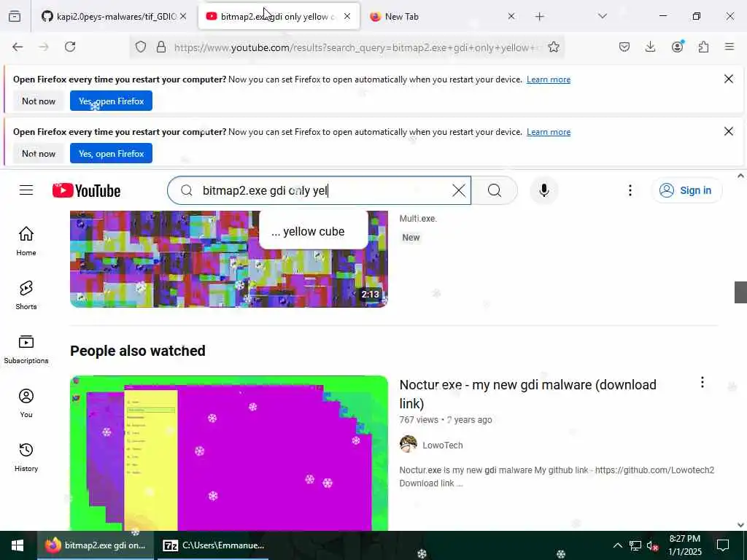Open the Firefox account icon
747x560 pixels.
(677, 47)
